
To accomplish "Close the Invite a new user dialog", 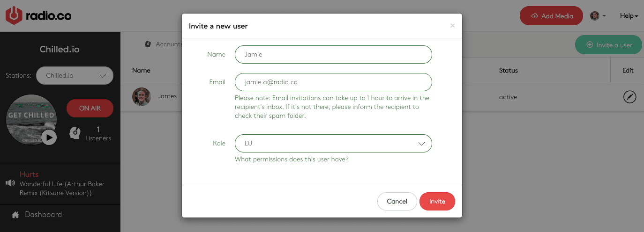I will click(x=452, y=26).
